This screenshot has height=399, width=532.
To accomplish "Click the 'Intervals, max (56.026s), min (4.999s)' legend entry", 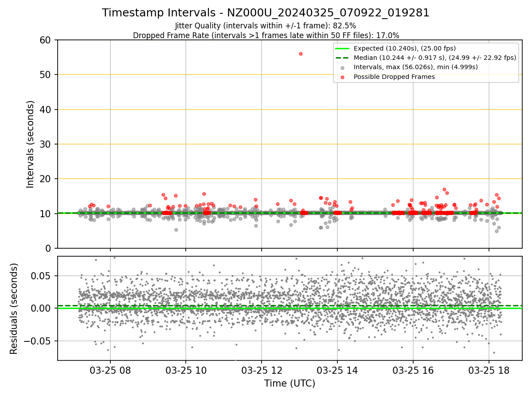I will coord(416,67).
